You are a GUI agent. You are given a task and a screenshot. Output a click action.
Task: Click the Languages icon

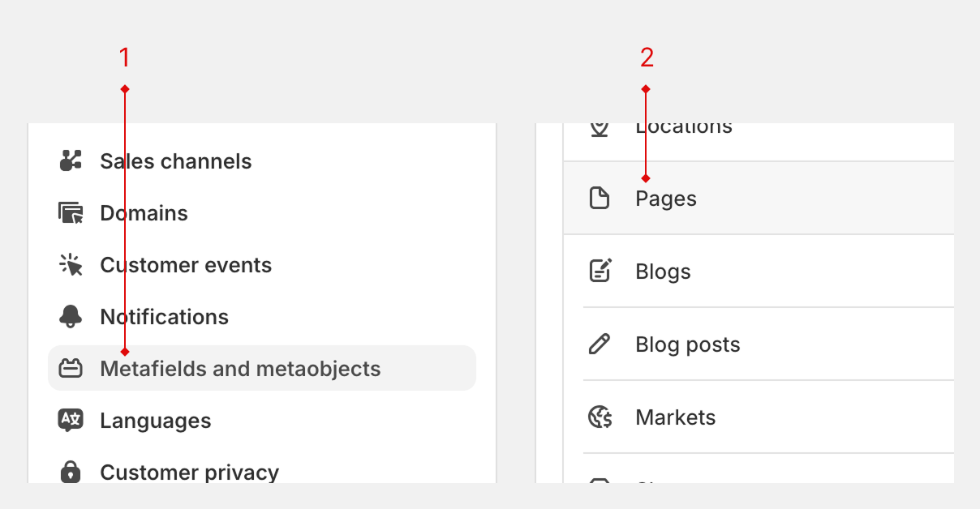pyautogui.click(x=71, y=421)
